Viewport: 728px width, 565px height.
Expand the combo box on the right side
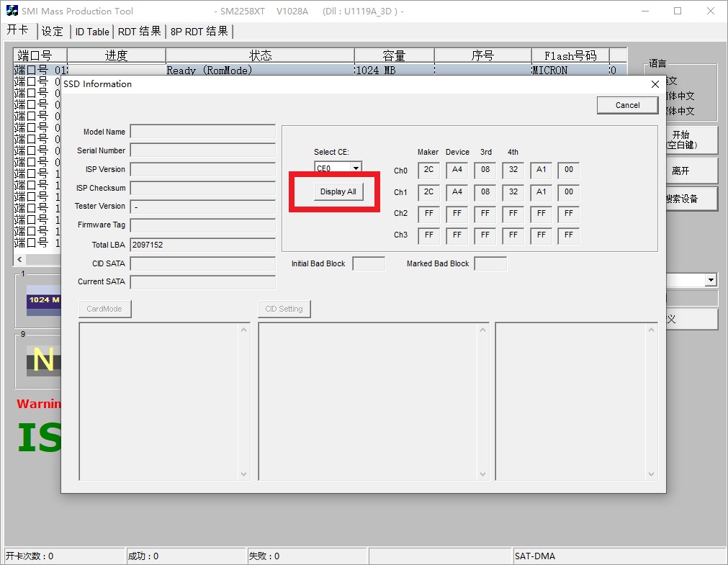711,280
